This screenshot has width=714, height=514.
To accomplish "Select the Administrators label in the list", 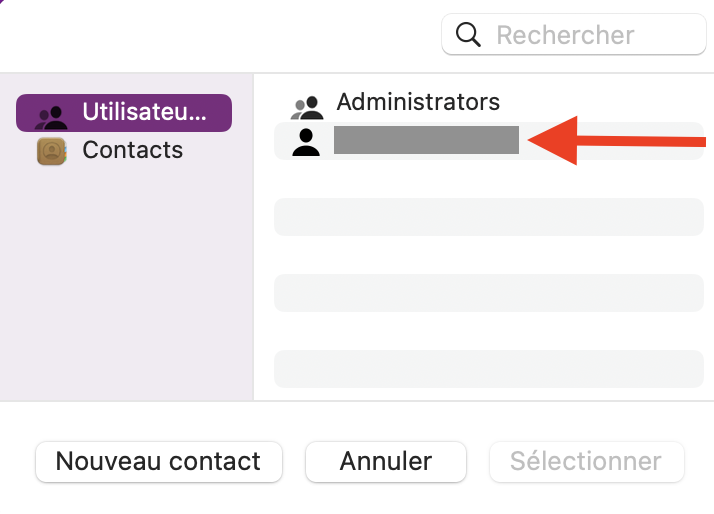I will [417, 101].
